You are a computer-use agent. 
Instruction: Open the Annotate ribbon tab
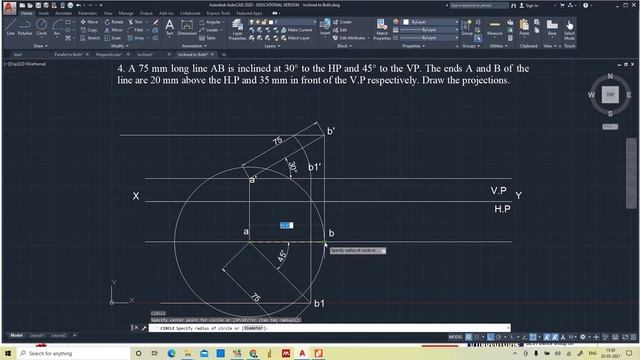coord(63,13)
